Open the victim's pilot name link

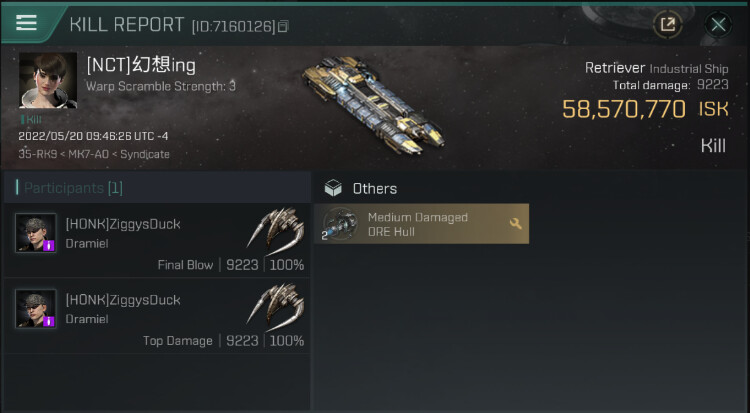tap(141, 66)
